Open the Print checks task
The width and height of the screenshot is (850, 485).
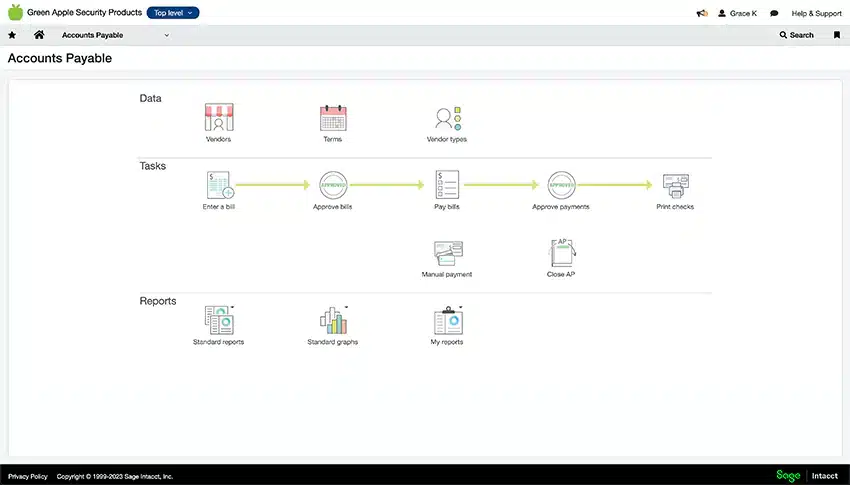coord(675,186)
